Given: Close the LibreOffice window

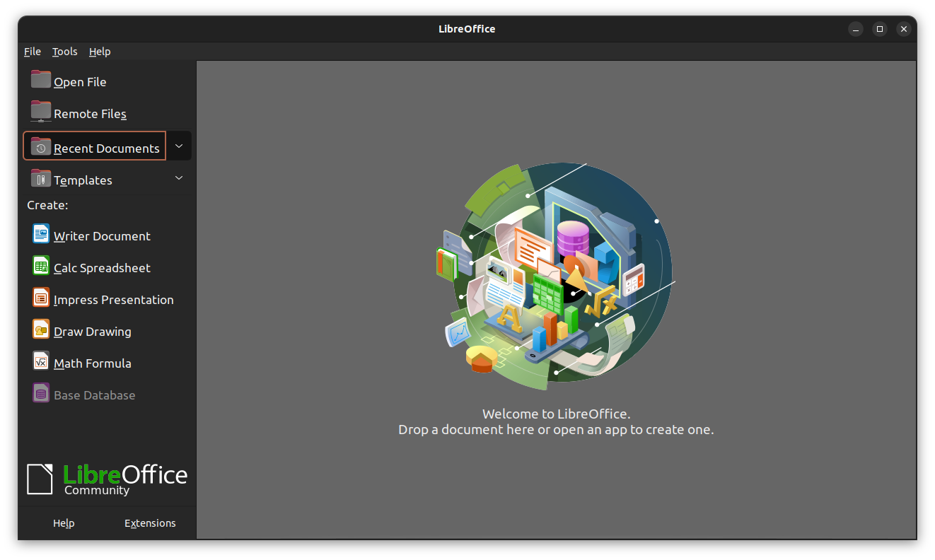Looking at the screenshot, I should click(904, 29).
